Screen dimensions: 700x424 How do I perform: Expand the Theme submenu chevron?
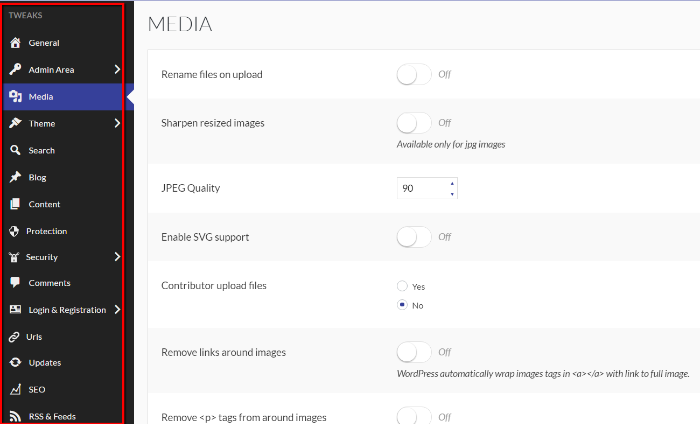tap(117, 123)
